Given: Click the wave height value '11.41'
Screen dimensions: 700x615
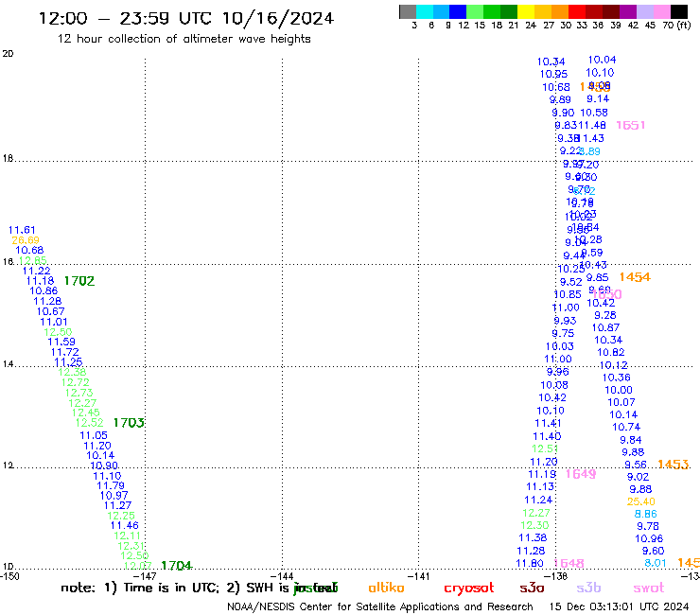Looking at the screenshot, I should point(549,423).
